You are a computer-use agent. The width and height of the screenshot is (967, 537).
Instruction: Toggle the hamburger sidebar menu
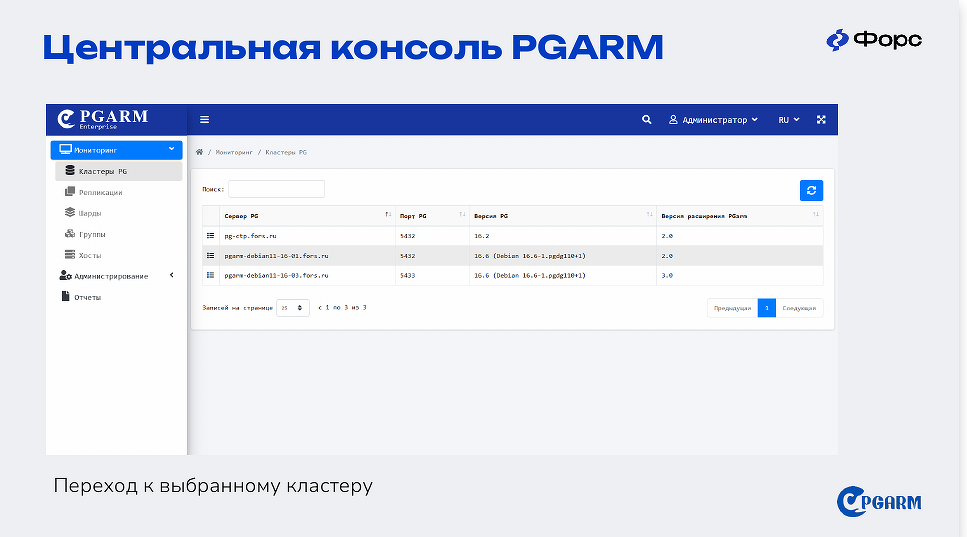[205, 120]
